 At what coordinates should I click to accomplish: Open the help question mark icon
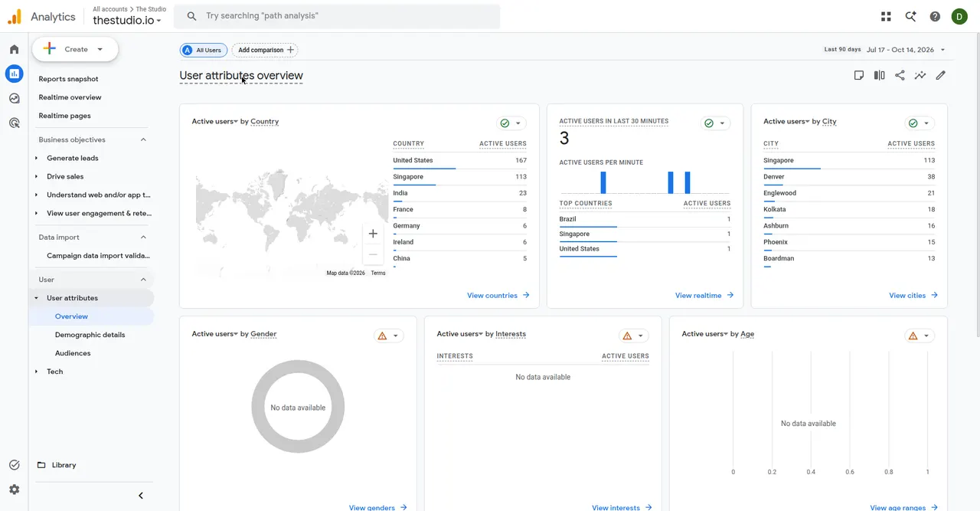pyautogui.click(x=935, y=16)
